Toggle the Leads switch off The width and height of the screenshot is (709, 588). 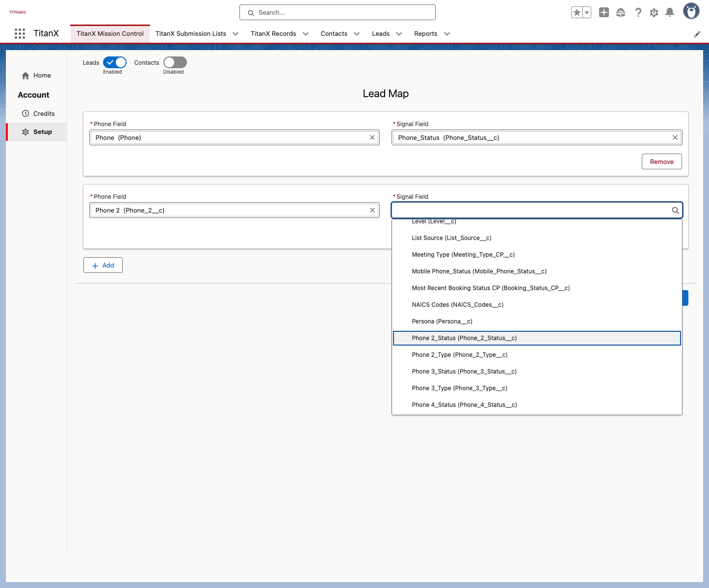(115, 62)
